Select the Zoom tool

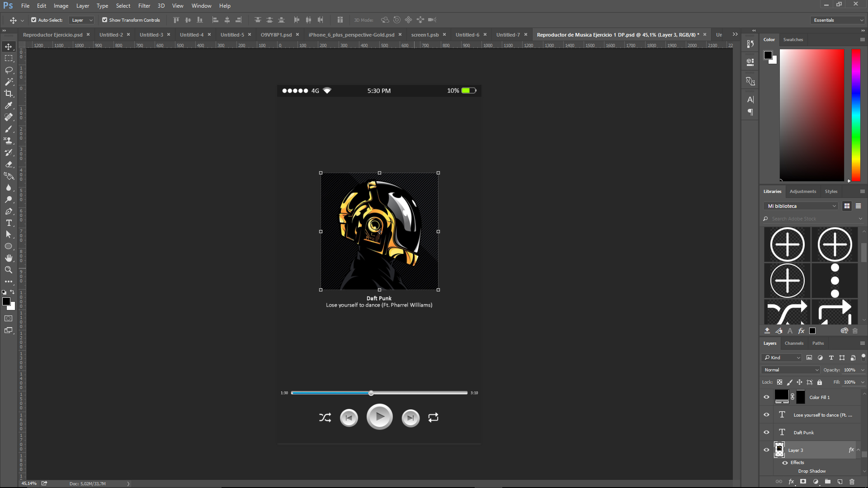[x=9, y=270]
